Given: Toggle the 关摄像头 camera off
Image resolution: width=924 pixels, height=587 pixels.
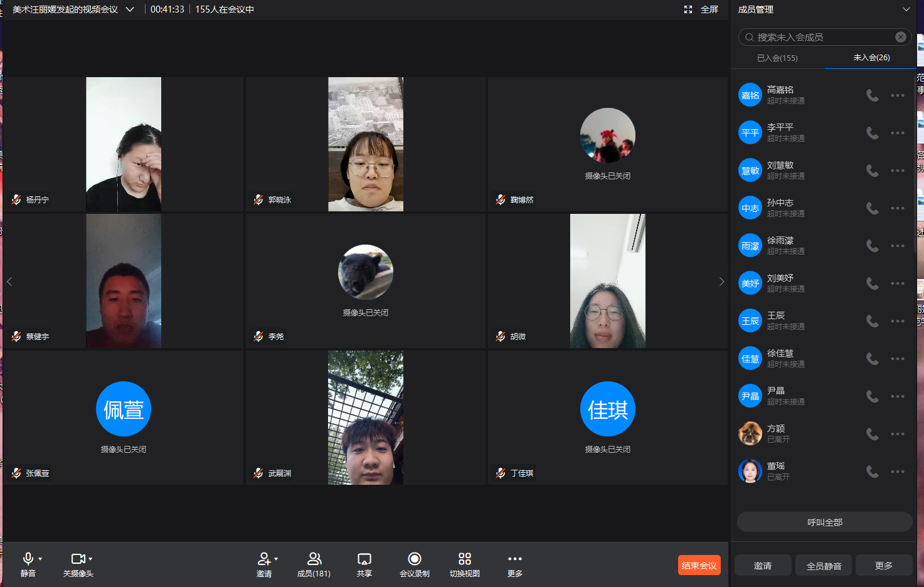Looking at the screenshot, I should tap(78, 559).
